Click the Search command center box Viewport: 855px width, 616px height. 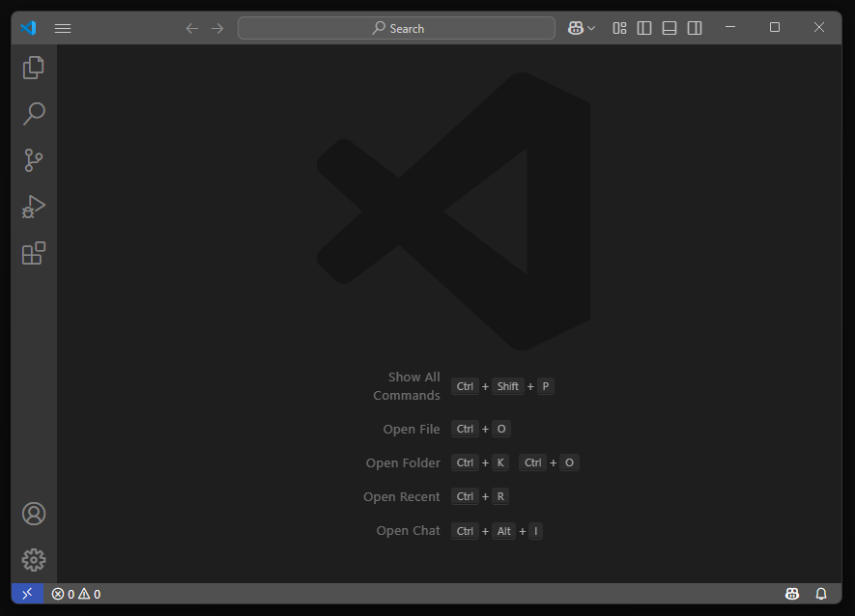tap(396, 28)
